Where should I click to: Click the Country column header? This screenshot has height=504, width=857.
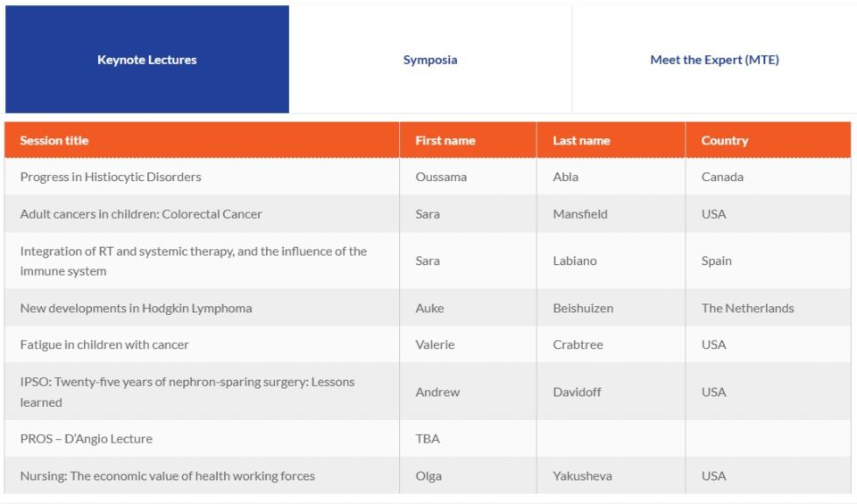[725, 140]
